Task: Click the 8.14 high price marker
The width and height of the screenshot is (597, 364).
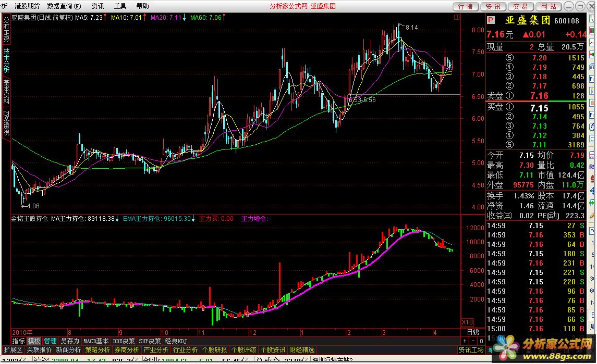Action: coord(411,28)
